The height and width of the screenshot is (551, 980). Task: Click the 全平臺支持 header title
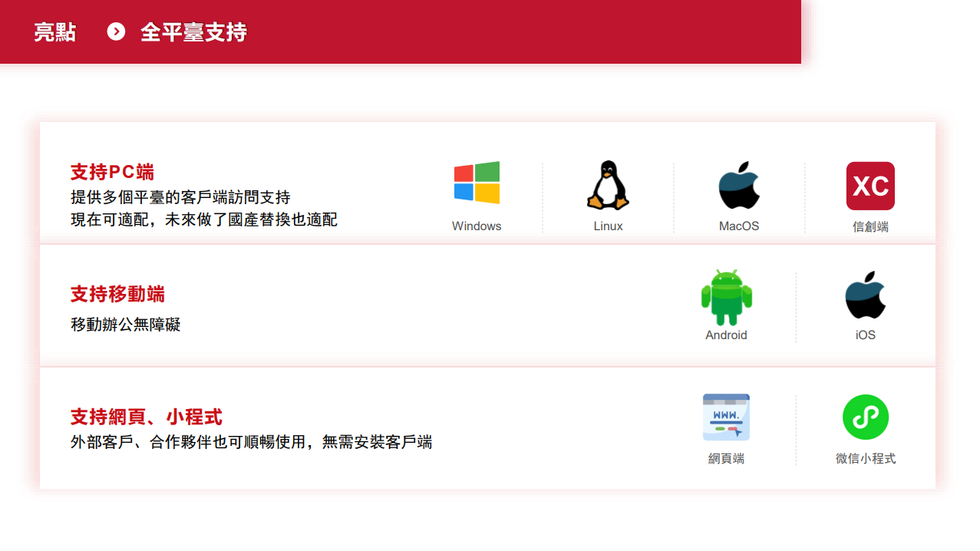(193, 32)
